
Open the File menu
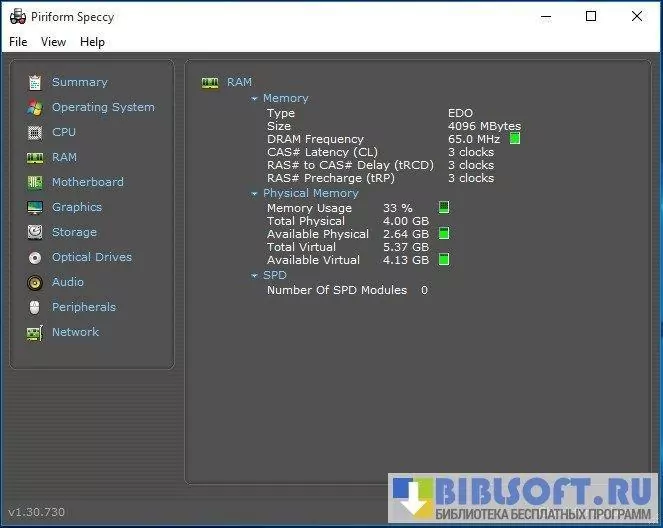click(18, 42)
